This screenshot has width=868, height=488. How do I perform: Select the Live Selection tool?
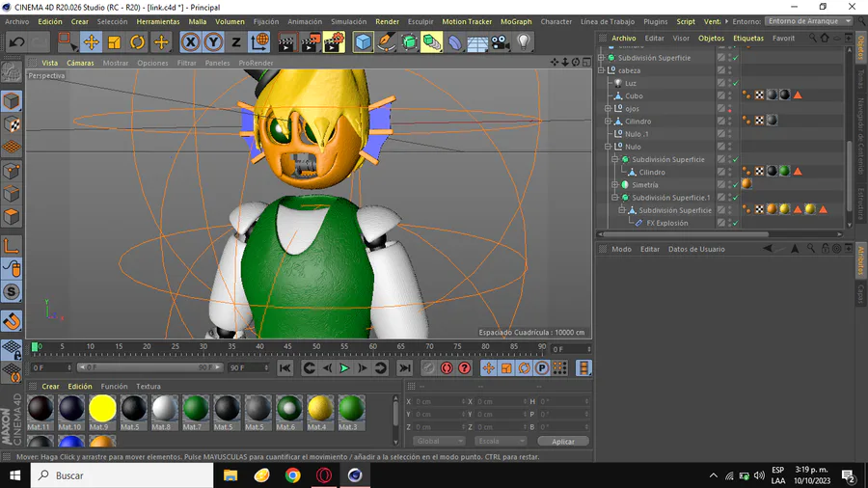point(67,42)
